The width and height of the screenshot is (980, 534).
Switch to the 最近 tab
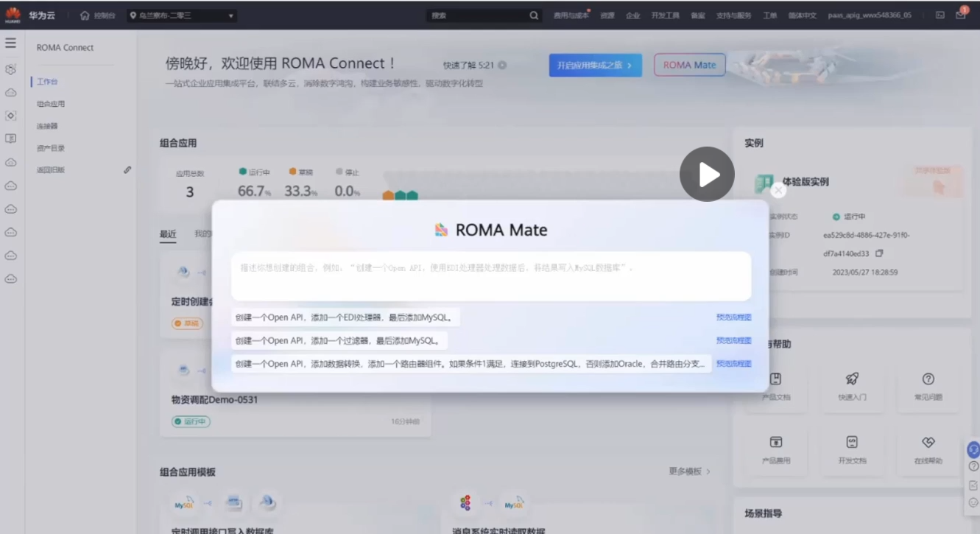pos(168,234)
